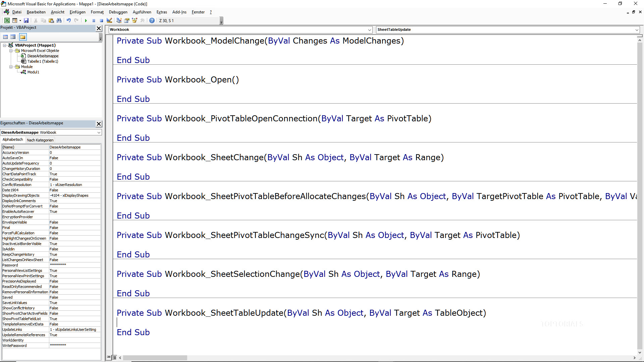
Task: Click the Insert UserForm toolbar icon
Action: tap(15, 20)
